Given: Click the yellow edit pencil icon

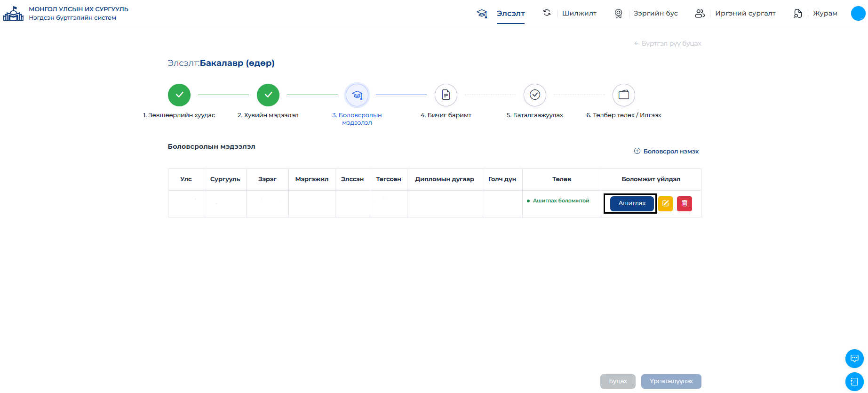Looking at the screenshot, I should pos(666,203).
